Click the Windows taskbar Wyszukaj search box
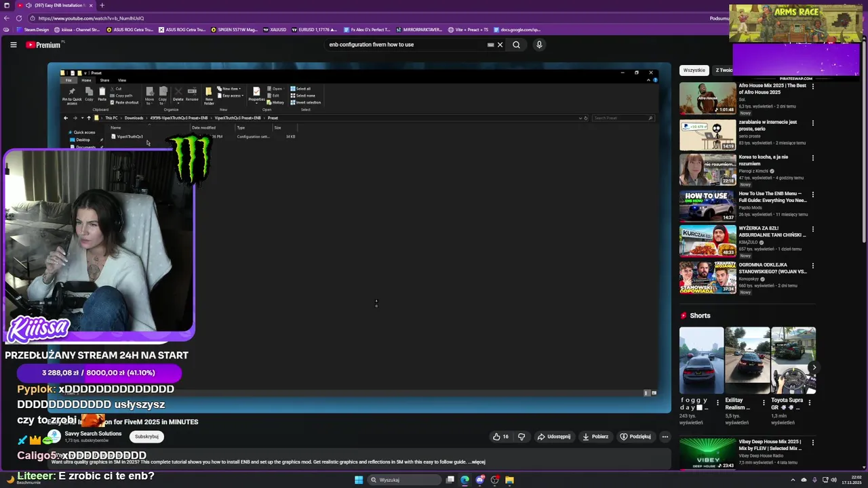This screenshot has height=488, width=868. [x=405, y=480]
